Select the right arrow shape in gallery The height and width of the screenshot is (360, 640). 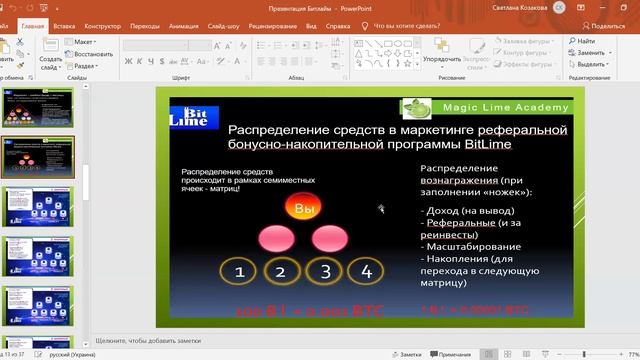pos(388,53)
